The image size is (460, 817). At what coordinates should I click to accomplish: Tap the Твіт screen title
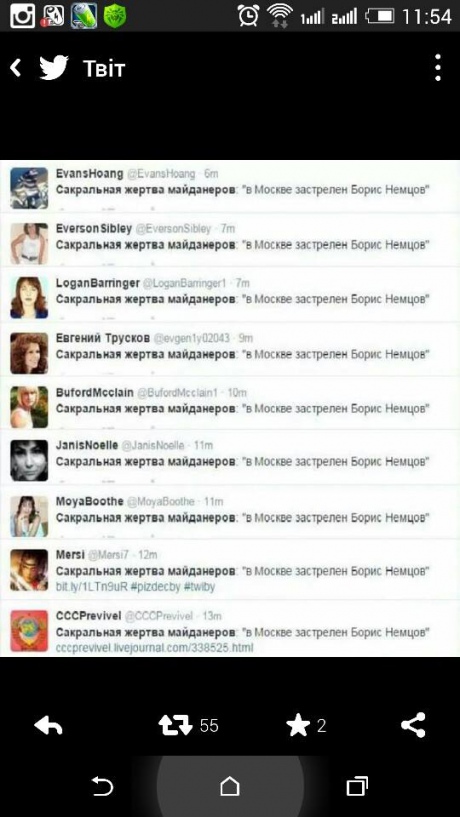click(x=104, y=68)
